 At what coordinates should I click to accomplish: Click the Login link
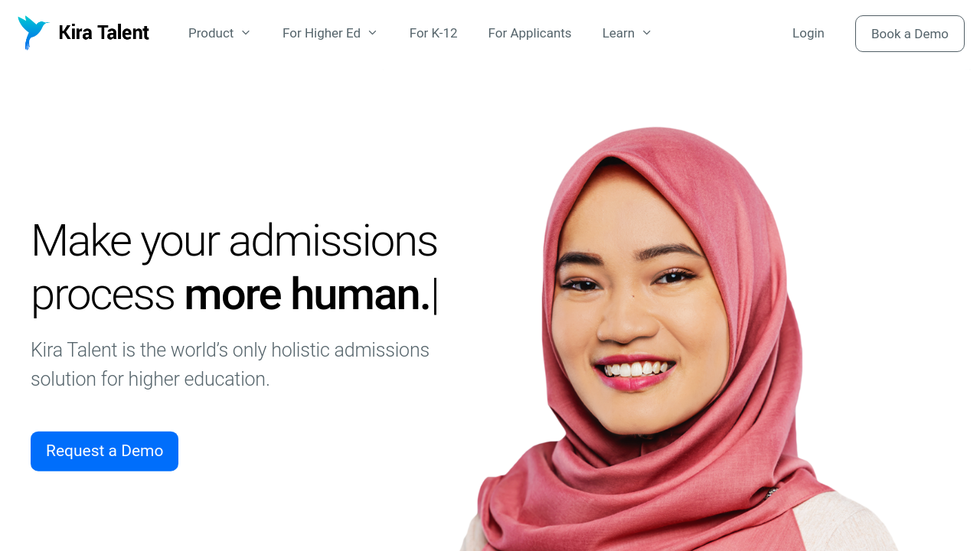pos(808,33)
